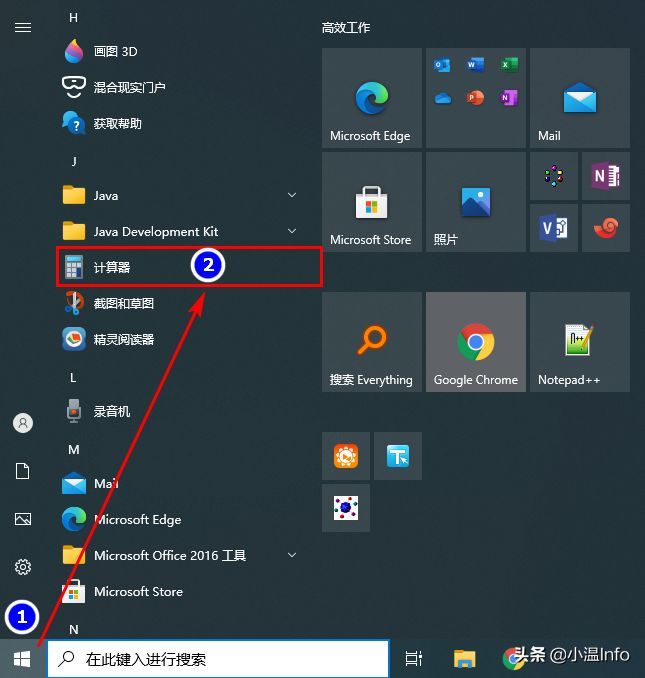The width and height of the screenshot is (645, 678).
Task: Open the molecule network graphic tile
Action: pyautogui.click(x=346, y=508)
